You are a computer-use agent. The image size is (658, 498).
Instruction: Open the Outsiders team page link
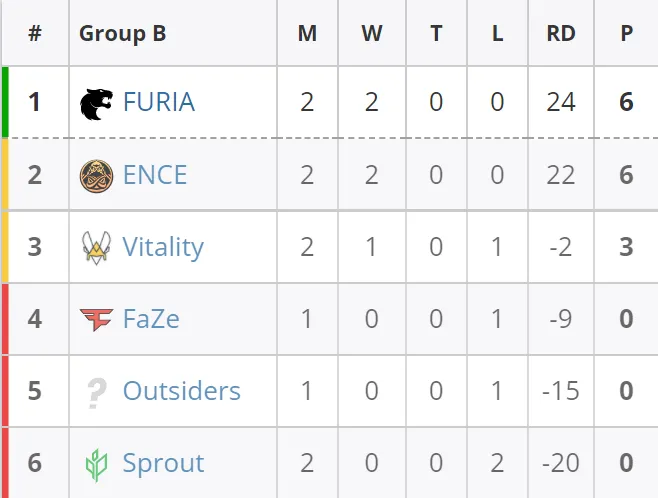coord(182,391)
